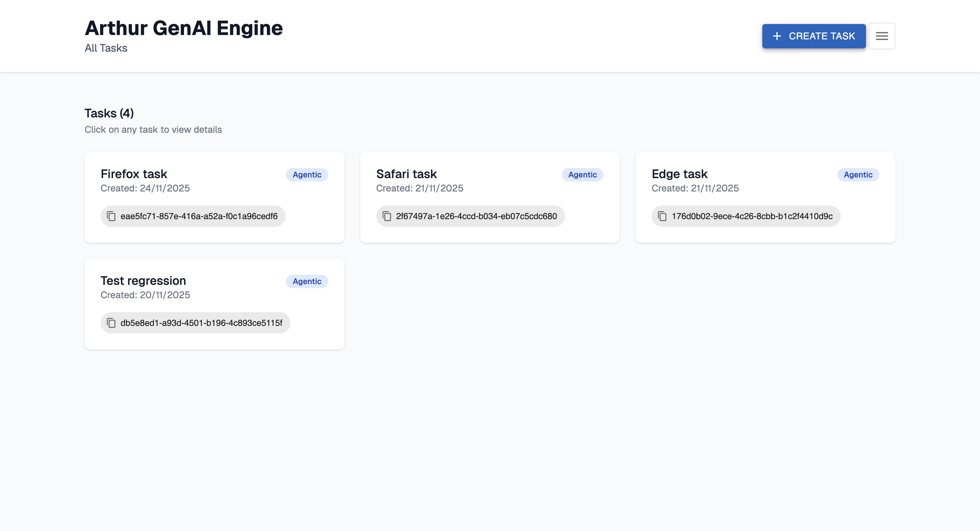Copy the Test regression ID icon
This screenshot has height=531, width=980.
pos(111,323)
